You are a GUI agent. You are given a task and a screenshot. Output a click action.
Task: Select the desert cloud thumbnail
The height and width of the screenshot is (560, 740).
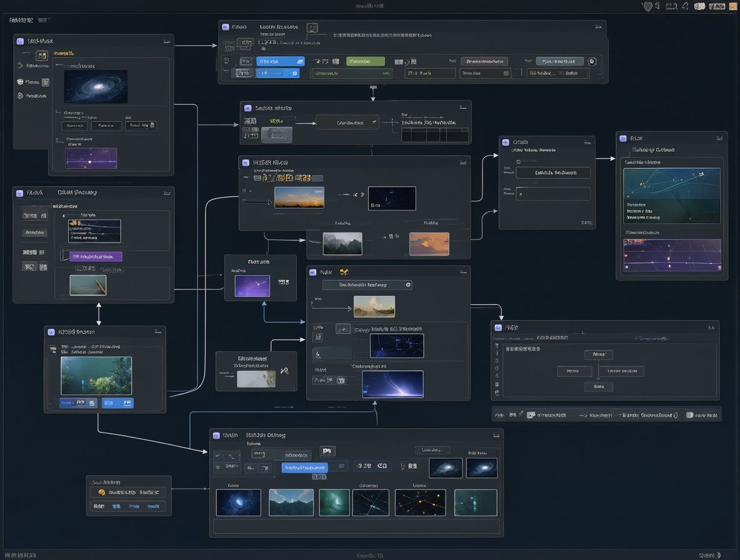(374, 307)
